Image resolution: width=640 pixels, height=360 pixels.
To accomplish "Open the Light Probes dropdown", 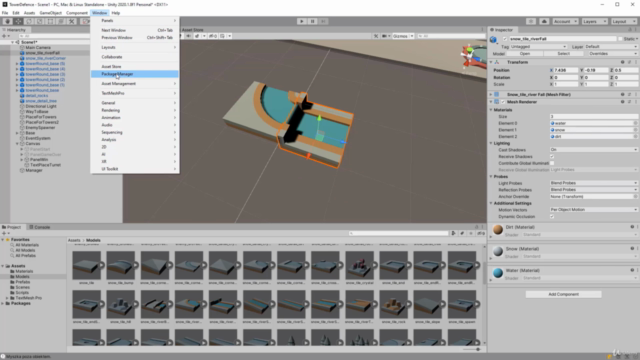I will tap(593, 183).
